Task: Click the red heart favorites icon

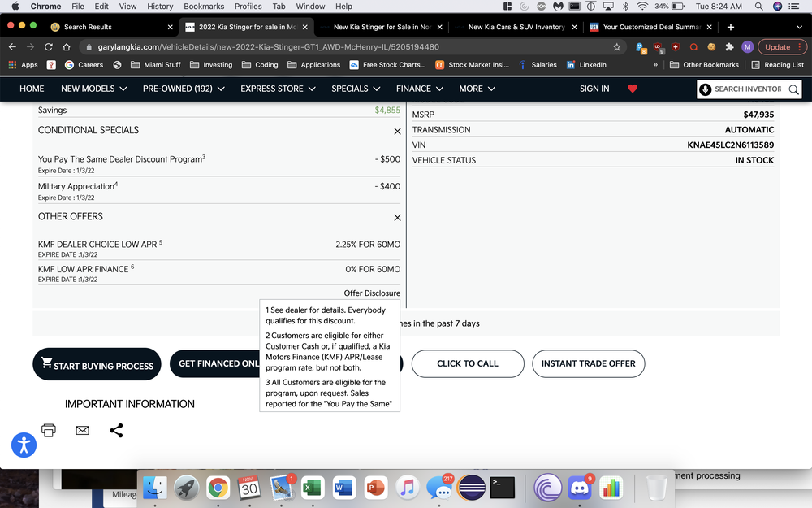Action: click(x=633, y=89)
